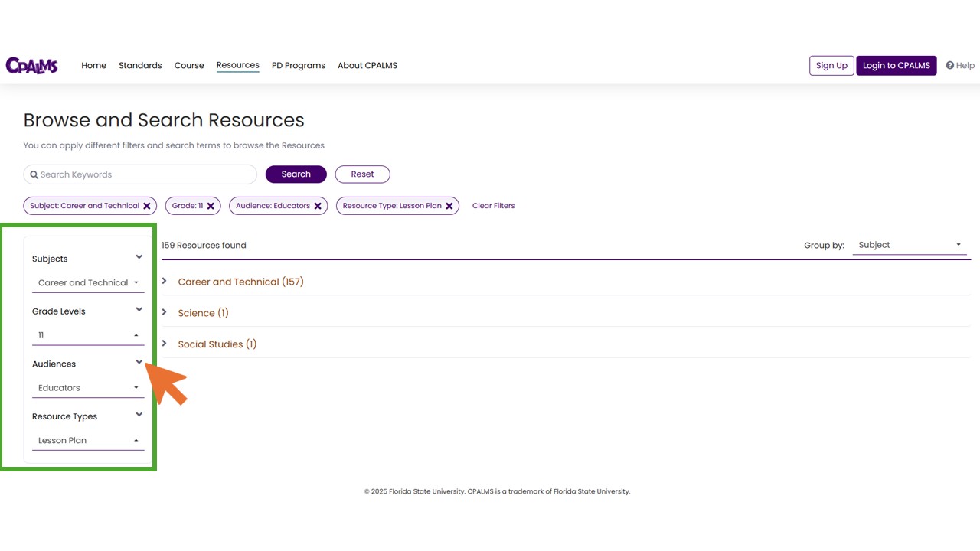
Task: Open the Standards menu item
Action: [x=140, y=65]
